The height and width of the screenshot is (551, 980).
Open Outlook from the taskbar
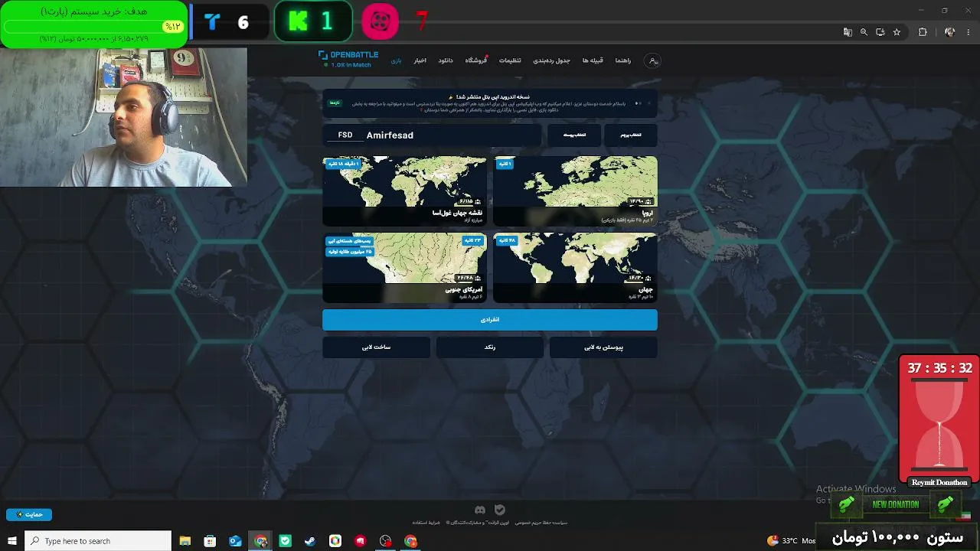pyautogui.click(x=235, y=541)
